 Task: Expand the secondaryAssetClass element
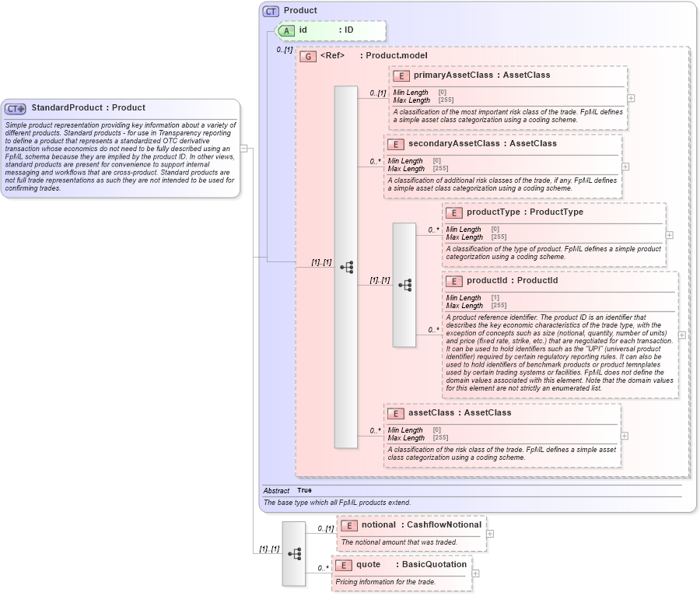pyautogui.click(x=625, y=167)
